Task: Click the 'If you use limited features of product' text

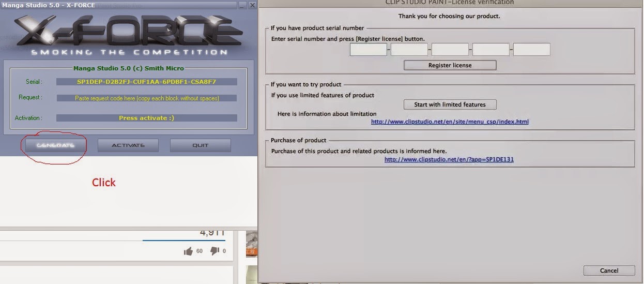Action: [323, 95]
